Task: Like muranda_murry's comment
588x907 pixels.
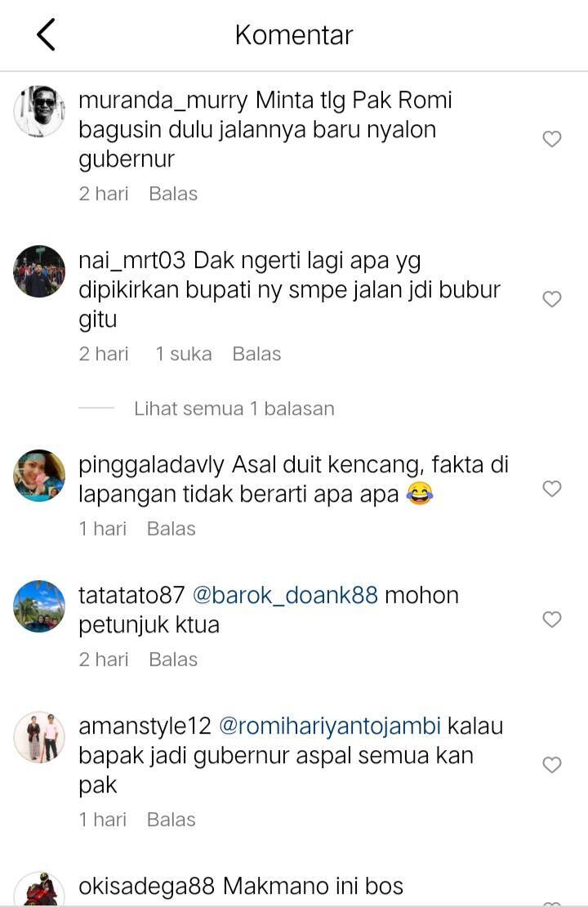Action: pos(552,139)
